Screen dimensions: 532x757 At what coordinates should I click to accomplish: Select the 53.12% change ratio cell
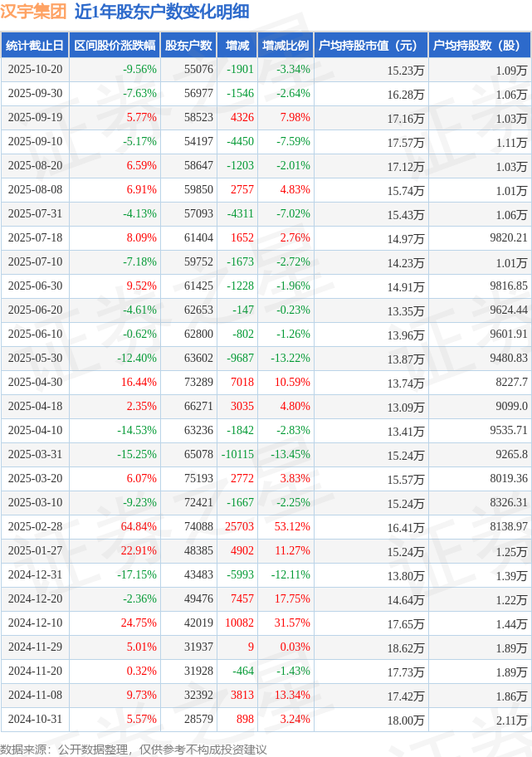294,526
